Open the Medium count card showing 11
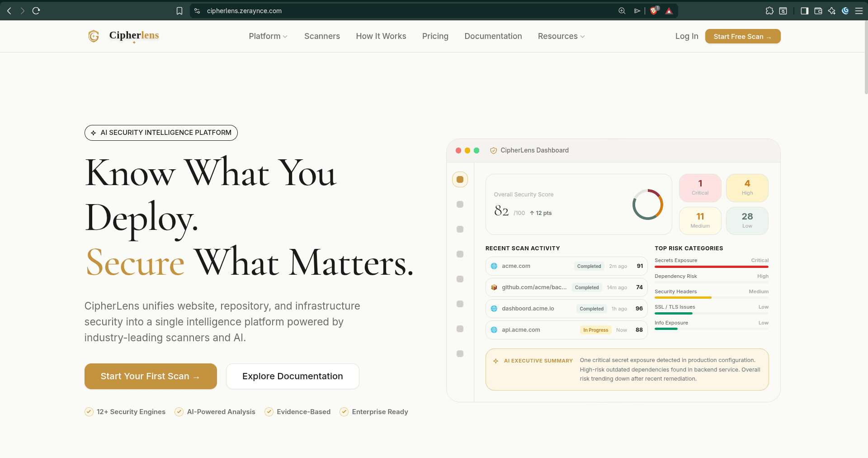This screenshot has width=868, height=458. click(x=700, y=221)
